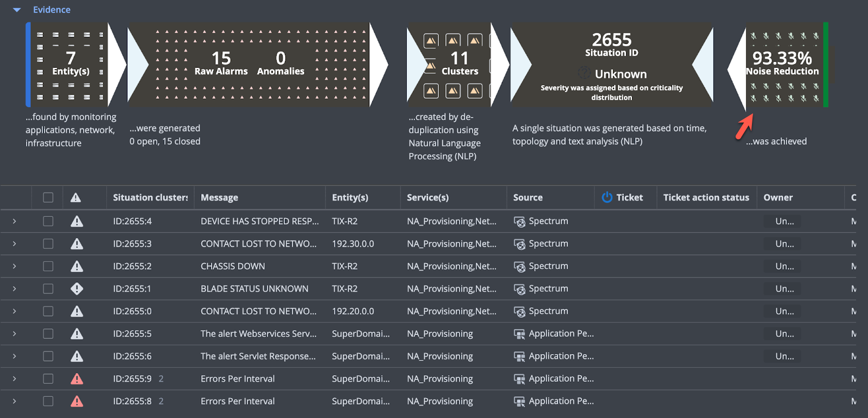Click Application Pe... icon in row ID:2655:8
This screenshot has height=418, width=868.
[x=519, y=402]
